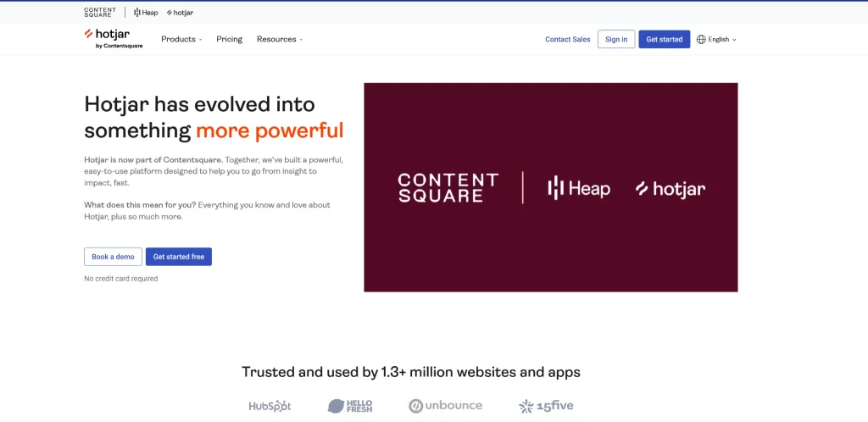Click the globe language icon
The width and height of the screenshot is (868, 422).
pyautogui.click(x=701, y=39)
